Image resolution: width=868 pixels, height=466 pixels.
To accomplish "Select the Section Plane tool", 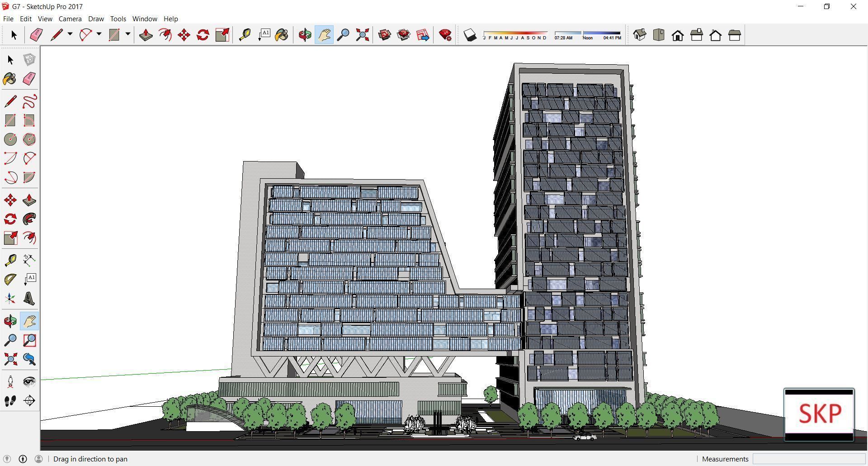I will (29, 401).
